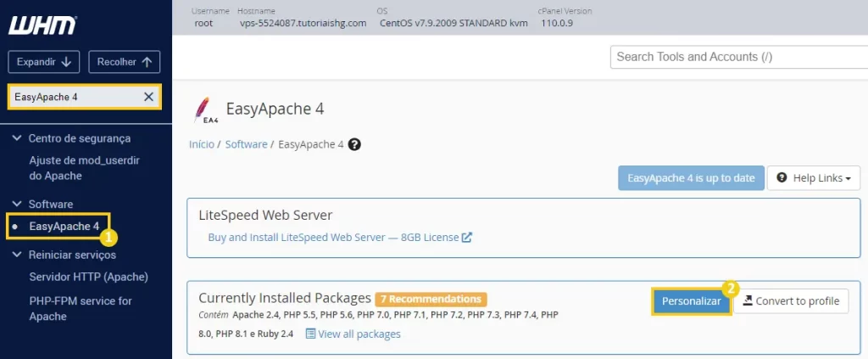868x359 pixels.
Task: Open the Help Links dropdown
Action: 814,178
